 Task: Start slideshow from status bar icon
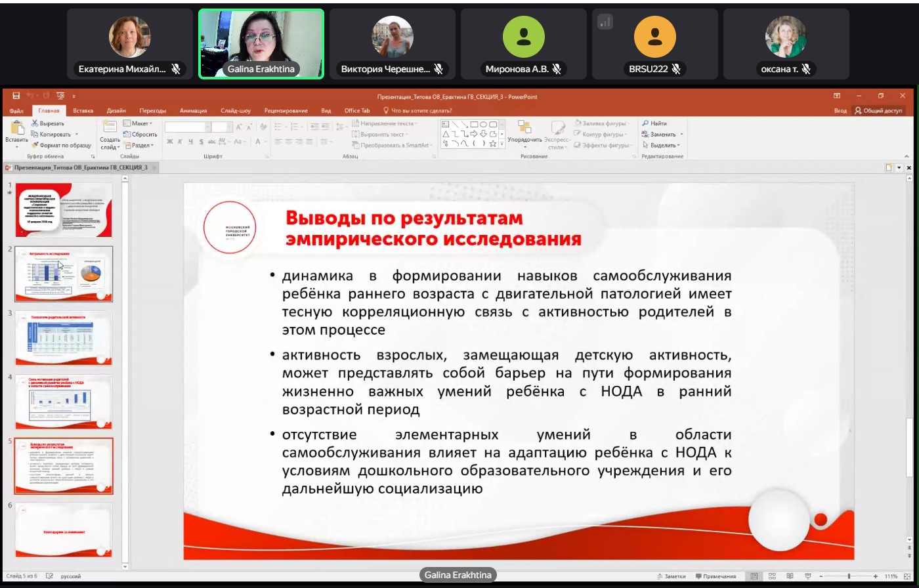[807, 576]
